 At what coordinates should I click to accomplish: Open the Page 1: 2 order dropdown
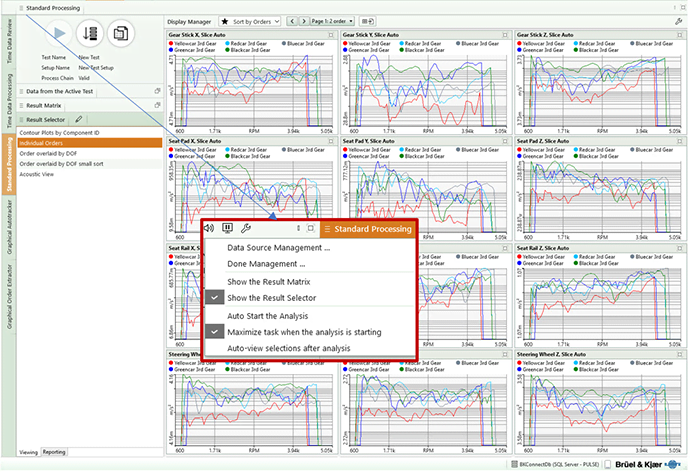[332, 21]
